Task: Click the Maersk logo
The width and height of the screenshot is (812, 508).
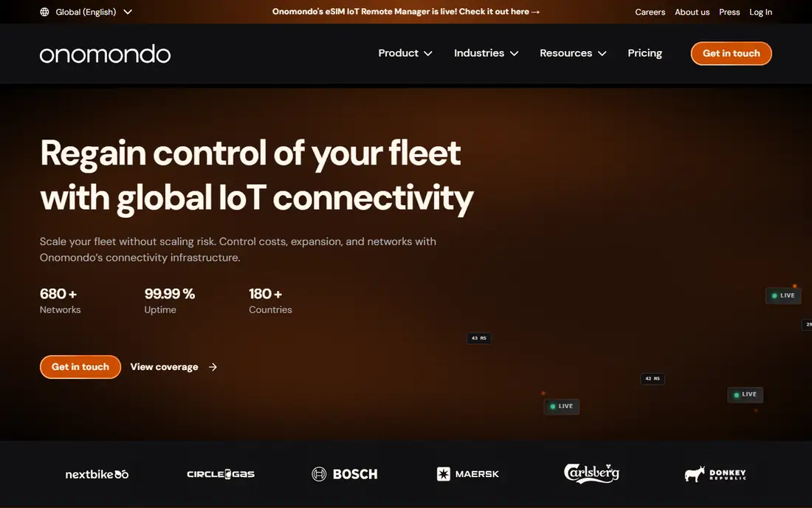Action: 467,474
